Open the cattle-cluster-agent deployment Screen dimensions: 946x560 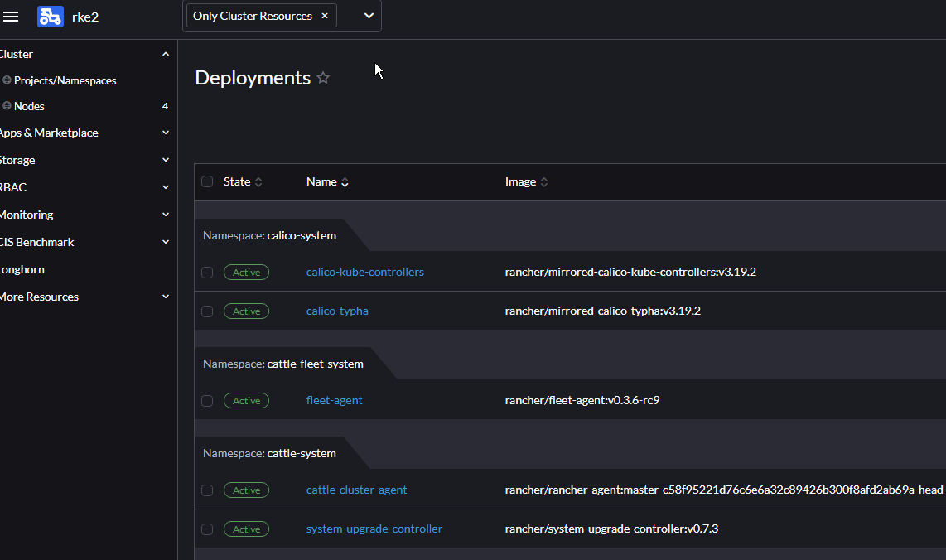(356, 490)
